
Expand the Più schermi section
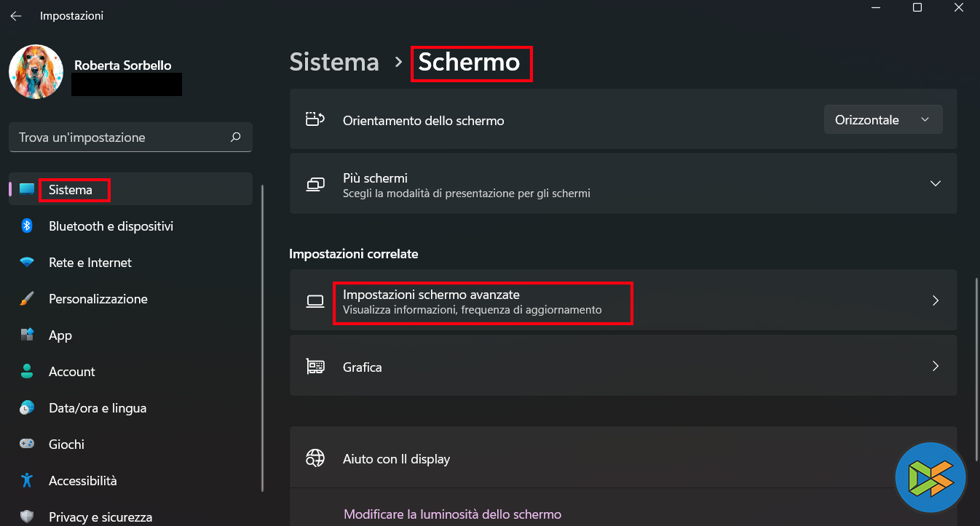(936, 184)
